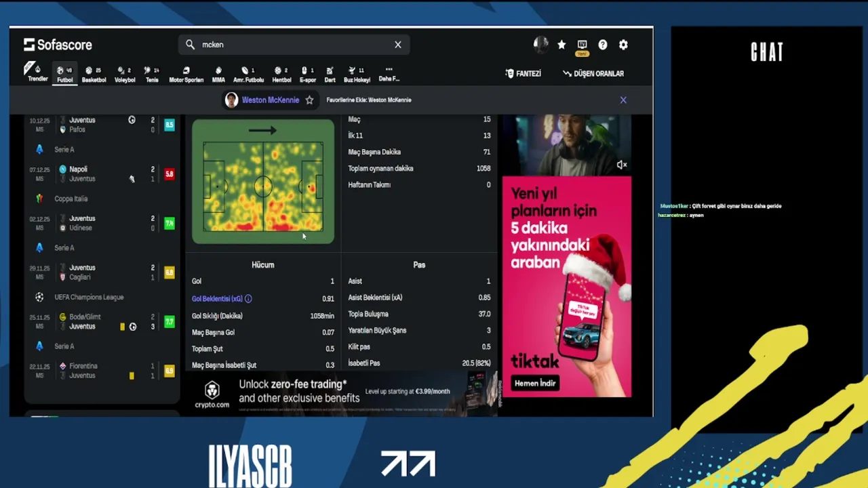868x488 pixels.
Task: Open the Hentbol sport tab
Action: 281,74
